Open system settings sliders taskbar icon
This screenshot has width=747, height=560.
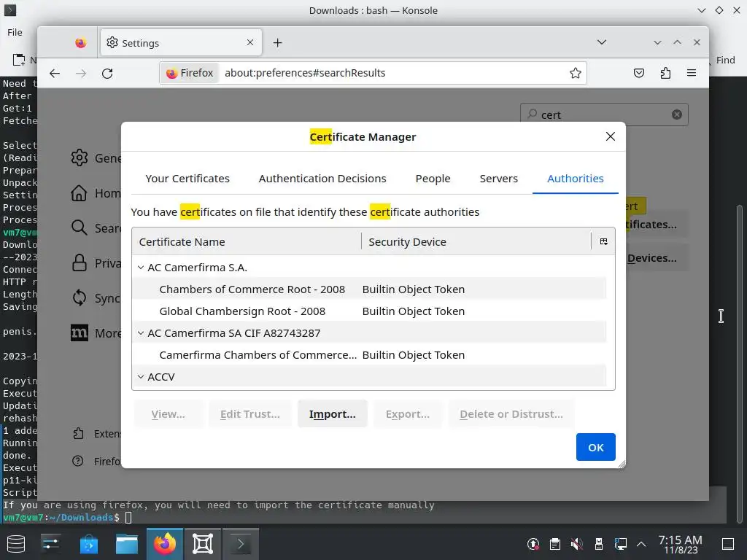click(x=50, y=544)
